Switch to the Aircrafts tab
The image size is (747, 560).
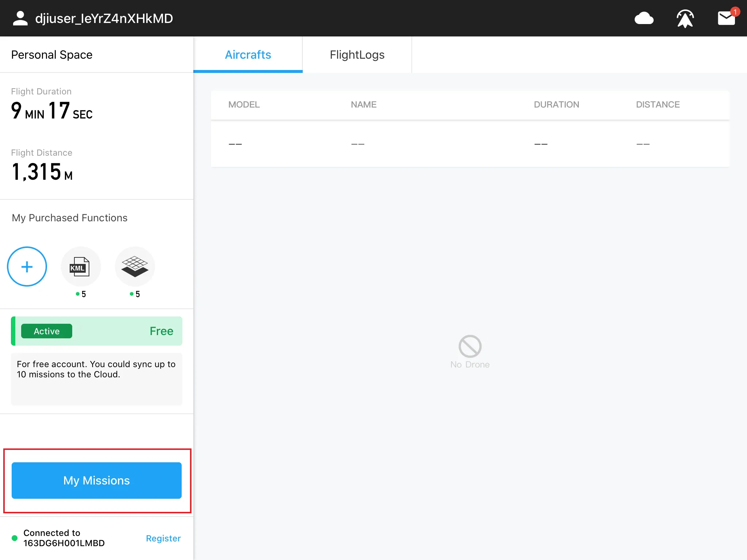[x=248, y=55]
